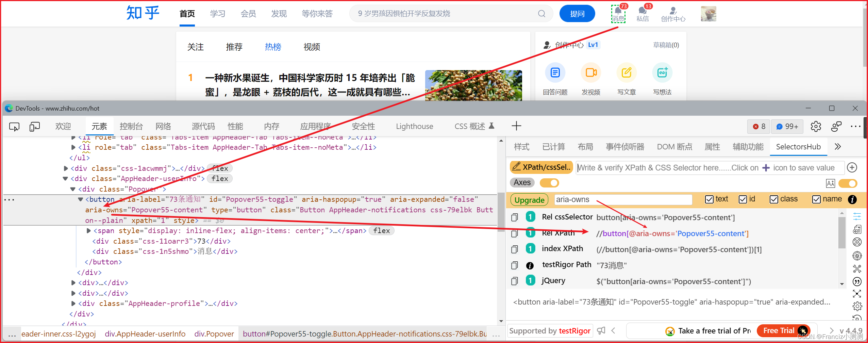Viewport: 868px width, 343px height.
Task: Click the 写想法 icon
Action: pos(662,72)
